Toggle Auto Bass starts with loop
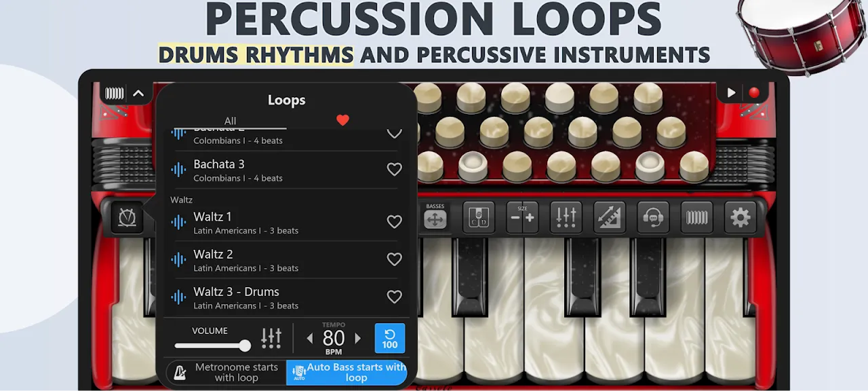Viewport: 868px width, 391px height. (347, 372)
